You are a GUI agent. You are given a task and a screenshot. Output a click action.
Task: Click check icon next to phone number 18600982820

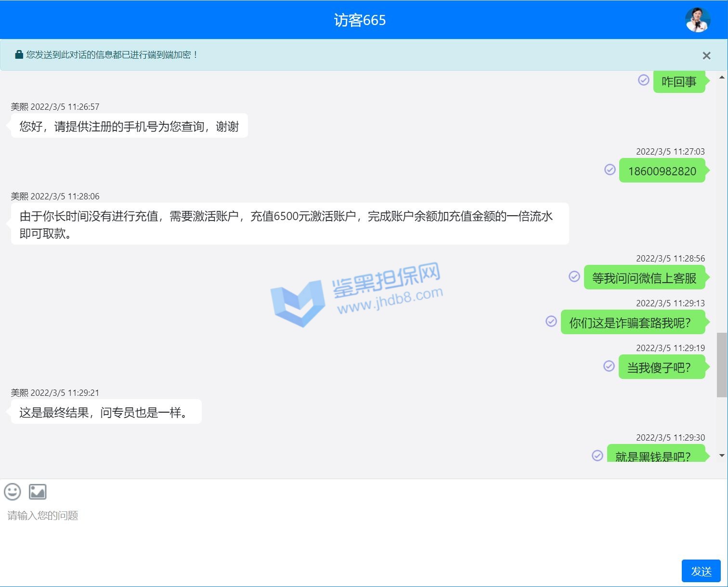click(610, 170)
